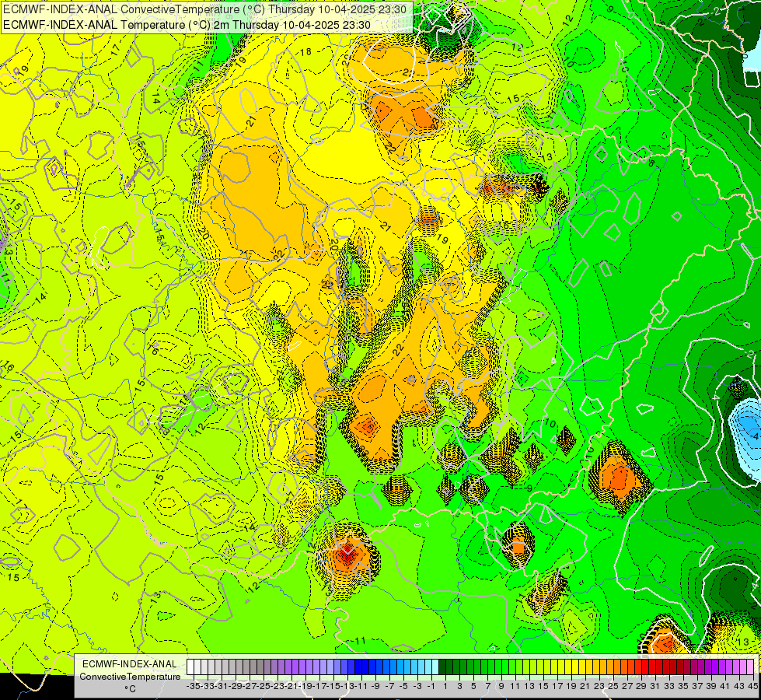This screenshot has width=761, height=700.
Task: Pick the white legend swatch above -35
Action: pyautogui.click(x=190, y=667)
